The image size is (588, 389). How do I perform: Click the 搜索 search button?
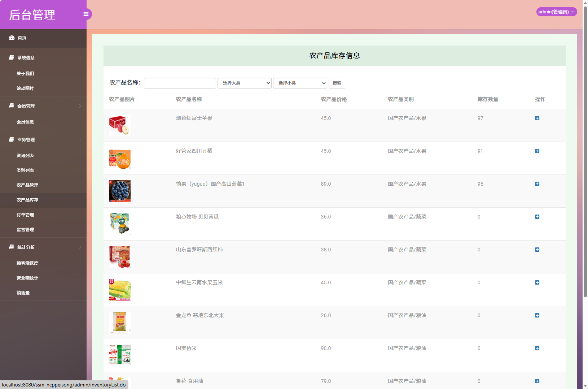(x=336, y=83)
